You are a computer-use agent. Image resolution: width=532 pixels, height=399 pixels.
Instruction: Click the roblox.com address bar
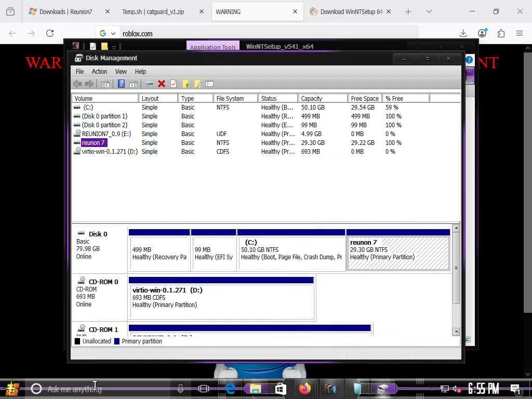pyautogui.click(x=268, y=33)
